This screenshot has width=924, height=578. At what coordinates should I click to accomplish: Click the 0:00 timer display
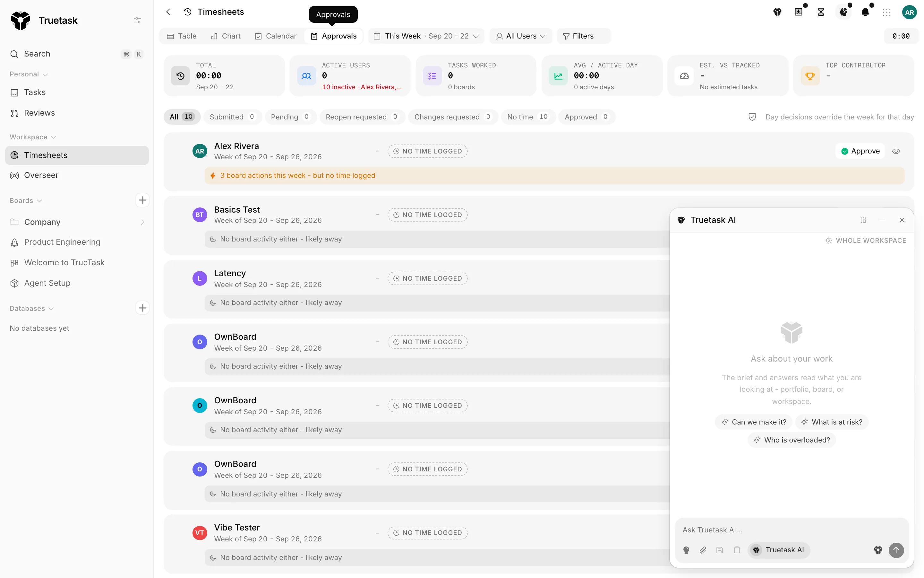[901, 36]
